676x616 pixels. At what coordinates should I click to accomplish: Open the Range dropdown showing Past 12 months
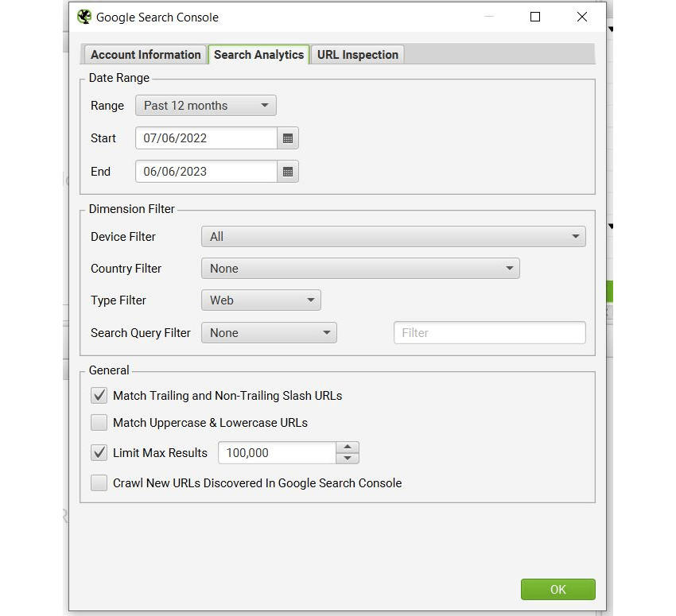(x=206, y=106)
